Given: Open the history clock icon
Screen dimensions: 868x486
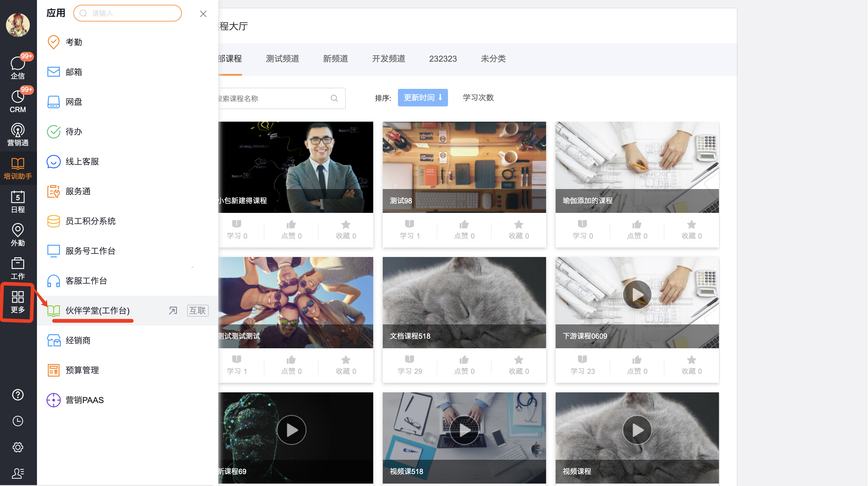Looking at the screenshot, I should click(18, 421).
